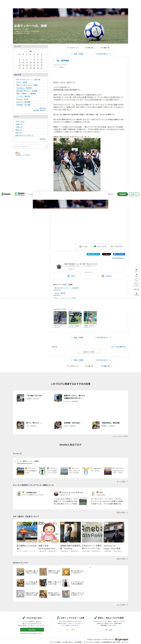Click the リブログする button
141x644 pixels.
tap(117, 247)
